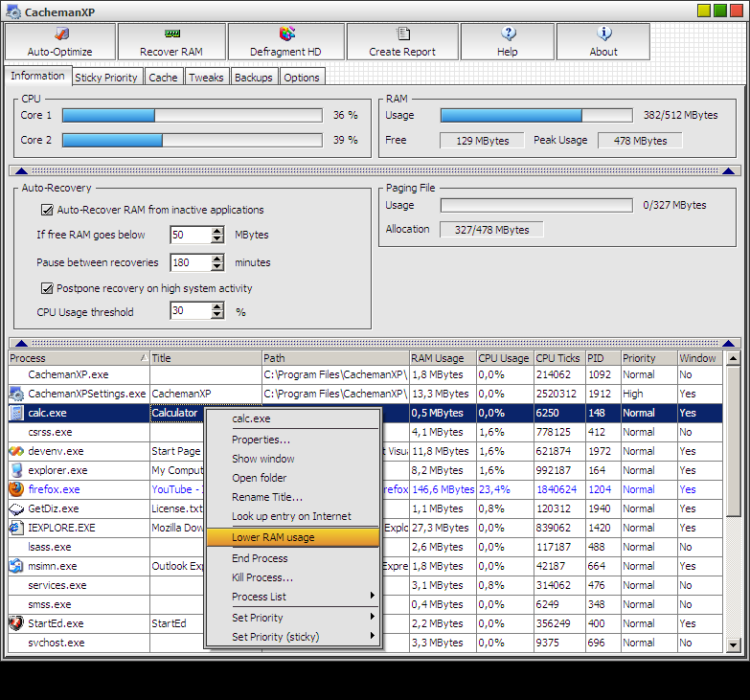Screen dimensions: 750x700
Task: Decrease the CPU Usage threshold value
Action: tap(217, 315)
